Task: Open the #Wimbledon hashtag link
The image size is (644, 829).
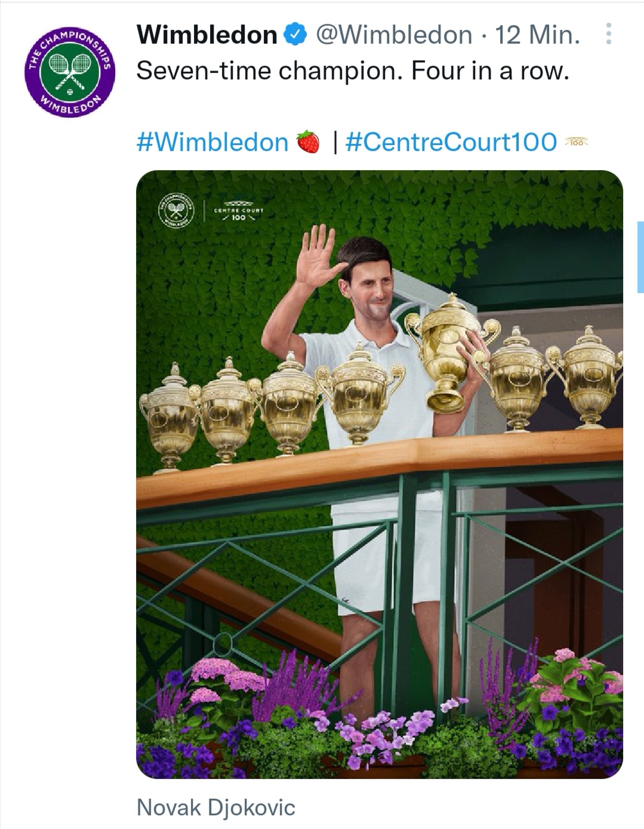Action: click(x=212, y=142)
